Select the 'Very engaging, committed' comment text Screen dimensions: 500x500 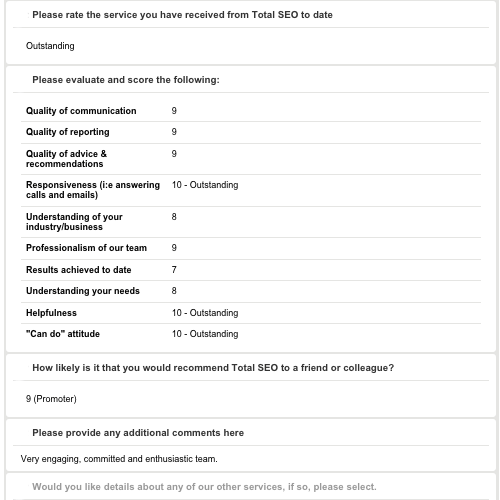point(119,459)
